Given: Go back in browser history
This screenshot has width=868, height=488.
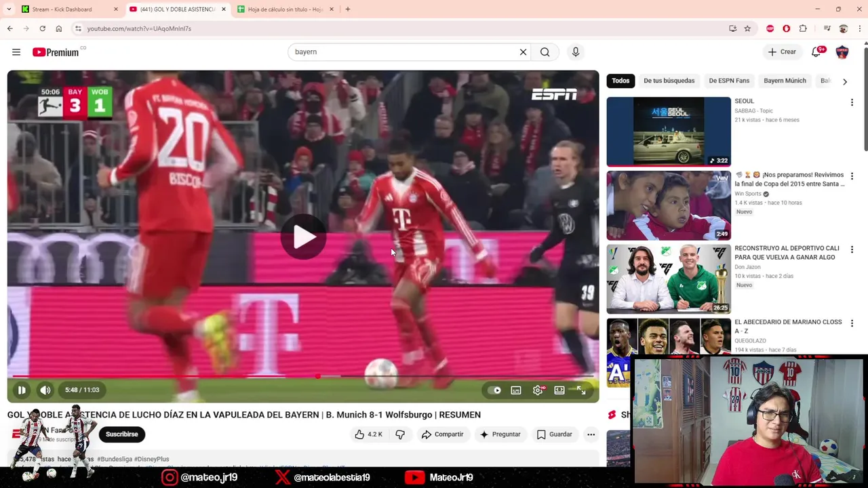Looking at the screenshot, I should (10, 28).
